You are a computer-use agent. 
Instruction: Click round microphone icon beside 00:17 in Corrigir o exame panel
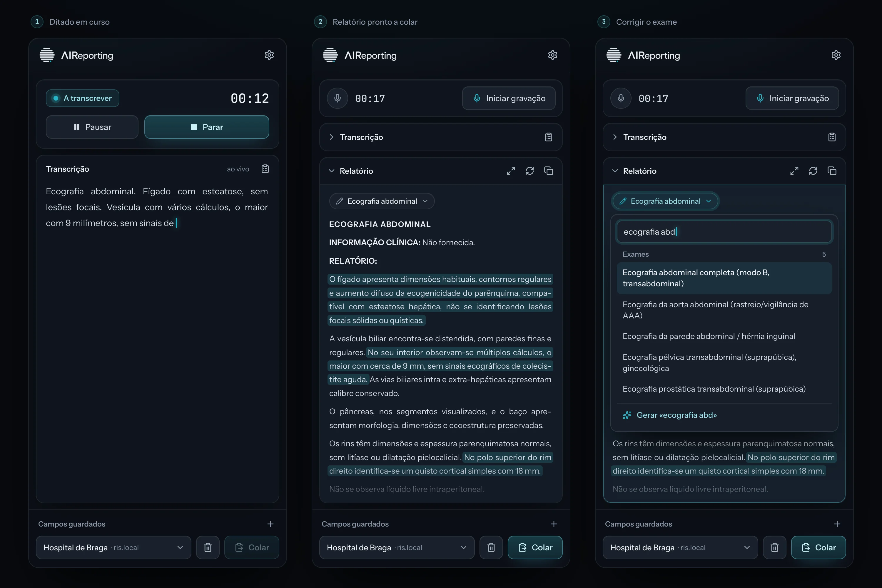(621, 98)
